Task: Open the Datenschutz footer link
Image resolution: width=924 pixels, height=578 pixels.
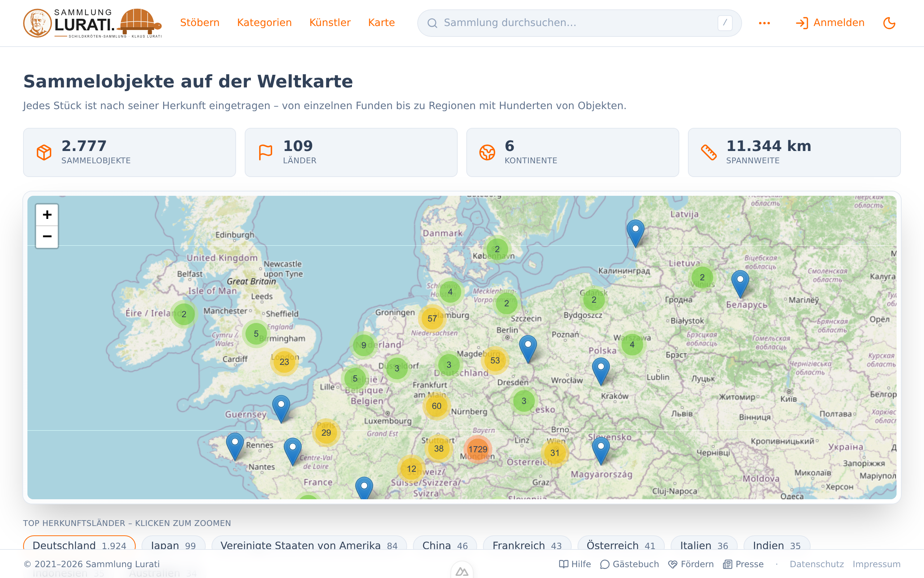Action: [817, 564]
